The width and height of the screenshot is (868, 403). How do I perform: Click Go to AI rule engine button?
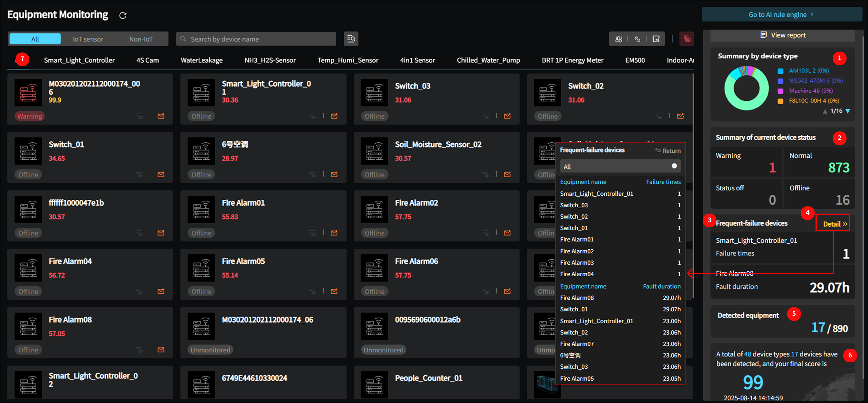(781, 14)
